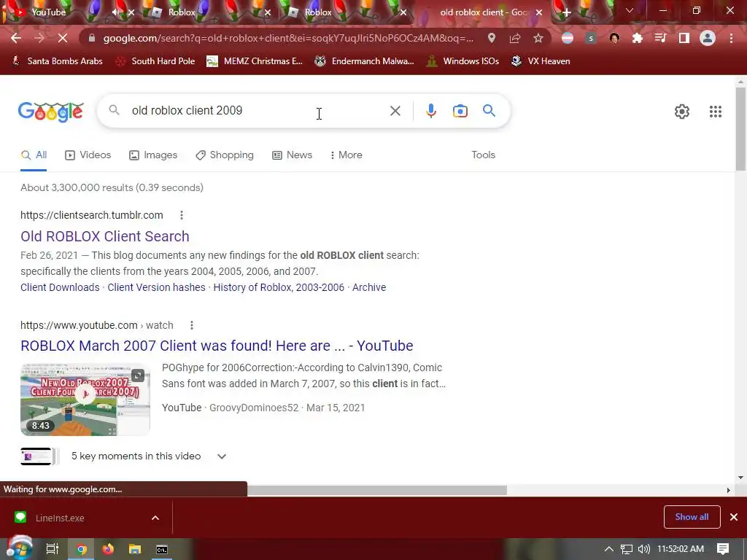747x560 pixels.
Task: Select the Videos results tab
Action: pyautogui.click(x=88, y=155)
